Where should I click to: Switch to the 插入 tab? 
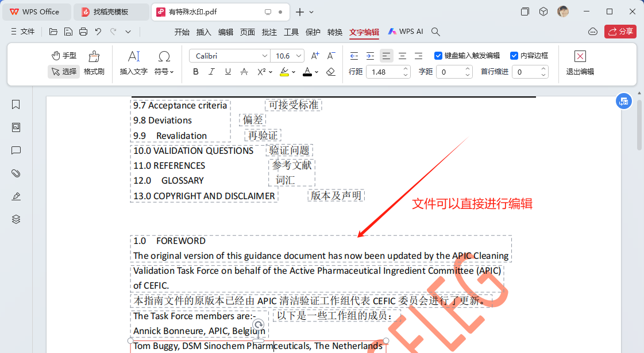point(203,32)
